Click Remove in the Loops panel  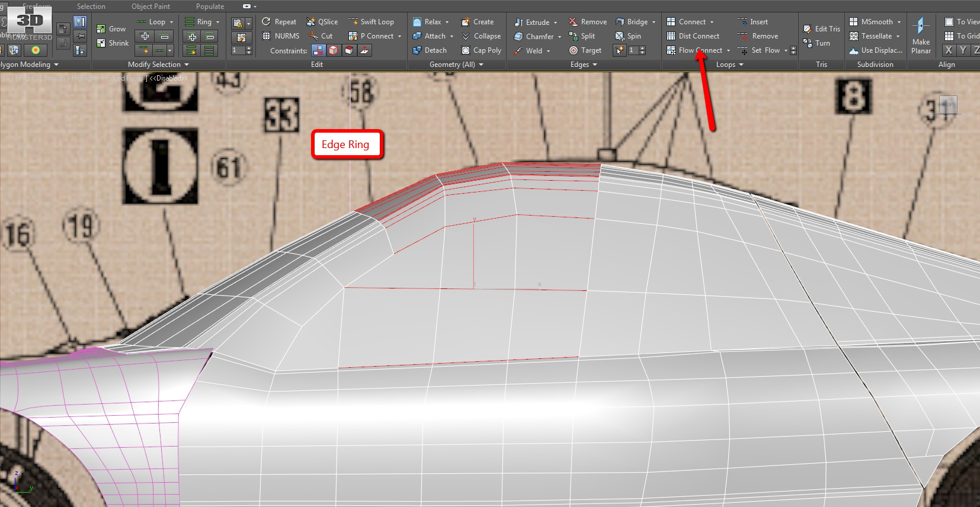758,36
